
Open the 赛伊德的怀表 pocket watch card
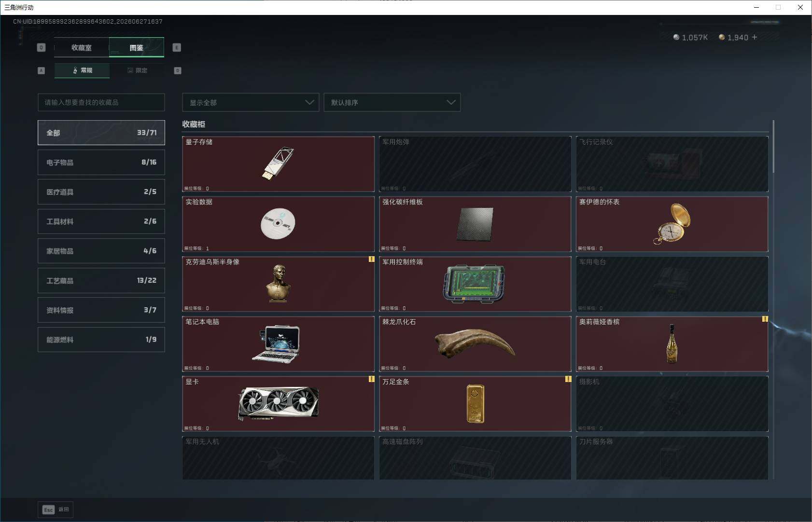coord(672,224)
